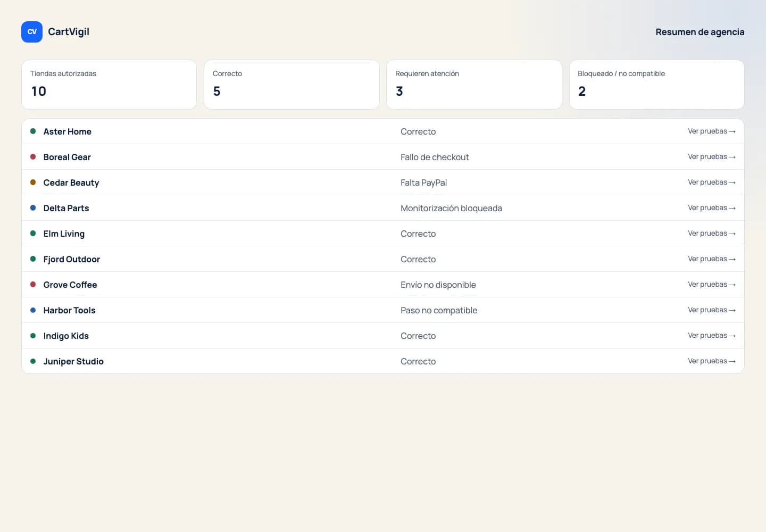Select the Tiendas autorizadas summary card
This screenshot has width=766, height=532.
click(109, 85)
